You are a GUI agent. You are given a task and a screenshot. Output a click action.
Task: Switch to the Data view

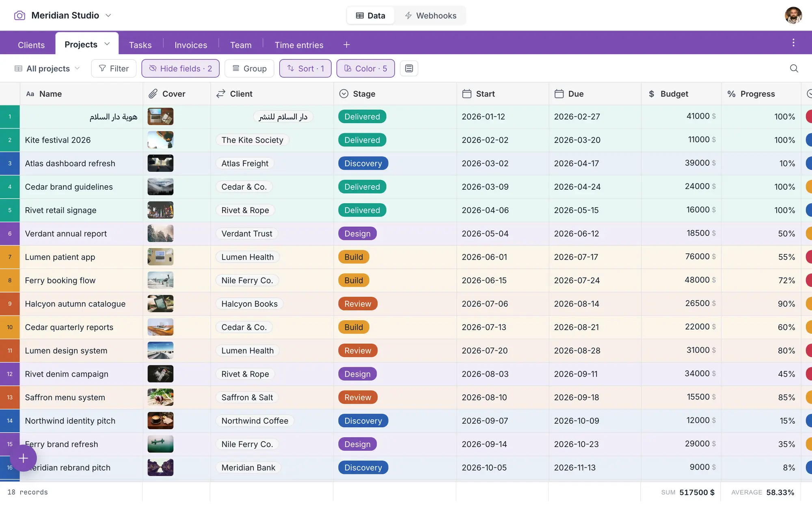coord(370,15)
